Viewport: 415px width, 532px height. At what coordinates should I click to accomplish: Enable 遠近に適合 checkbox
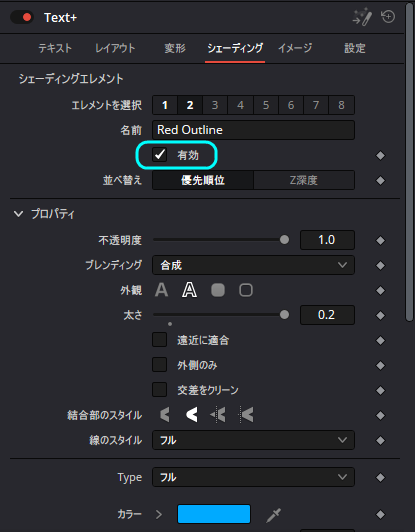[159, 340]
